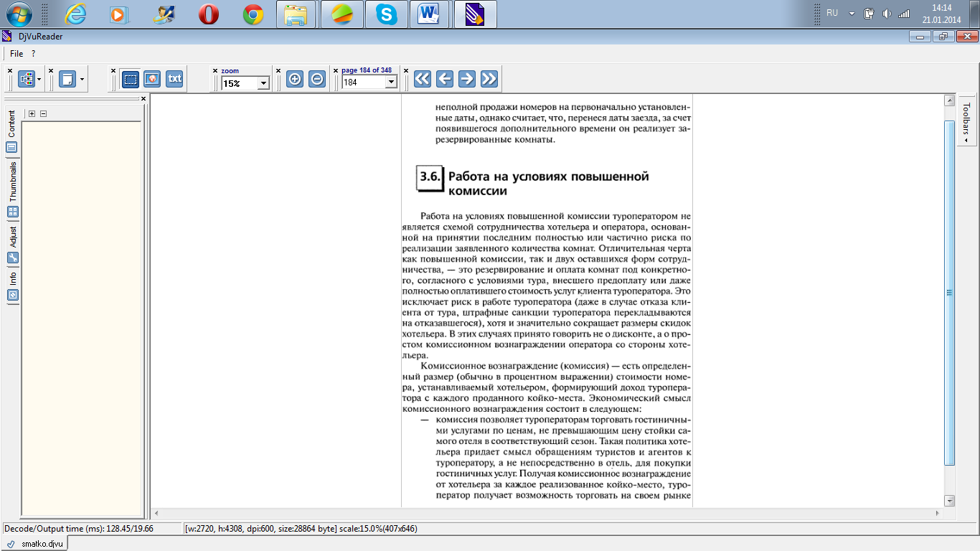The image size is (980, 551).
Task: Click the image snapshot tool icon
Action: [x=152, y=79]
